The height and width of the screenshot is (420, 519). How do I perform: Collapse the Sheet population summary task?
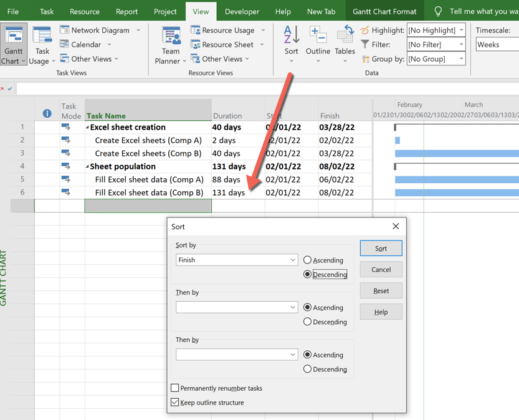click(87, 166)
